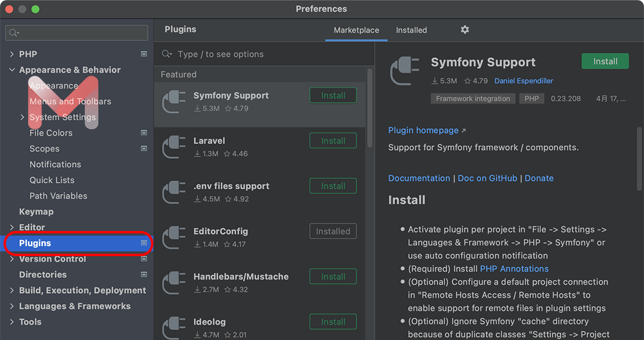Select Keymap in the settings tree
Image resolution: width=644 pixels, height=340 pixels.
pyautogui.click(x=36, y=212)
